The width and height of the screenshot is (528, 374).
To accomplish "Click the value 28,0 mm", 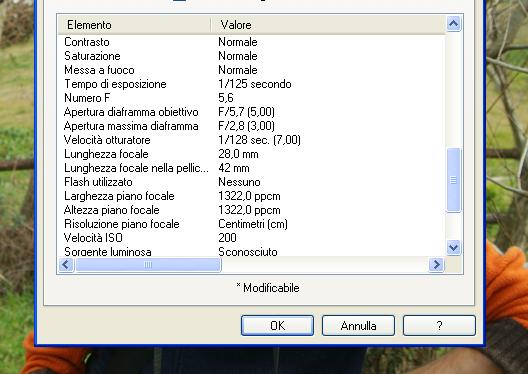I will (238, 154).
